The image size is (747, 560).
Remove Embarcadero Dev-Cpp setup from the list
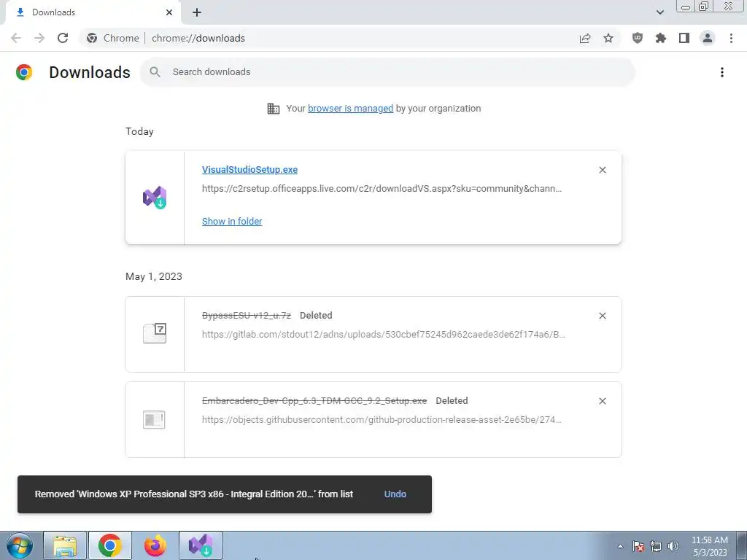click(603, 401)
